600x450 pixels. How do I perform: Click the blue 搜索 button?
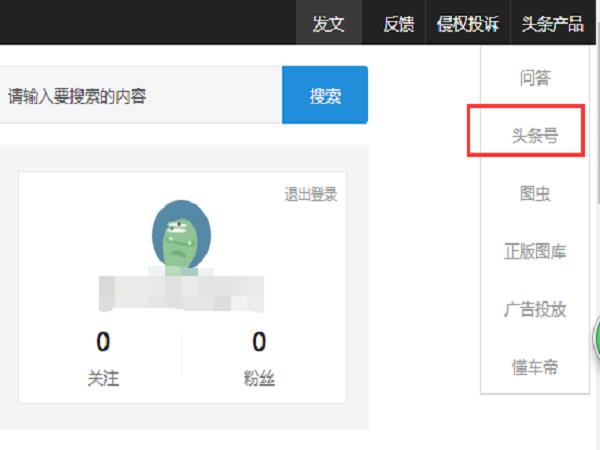pyautogui.click(x=325, y=95)
